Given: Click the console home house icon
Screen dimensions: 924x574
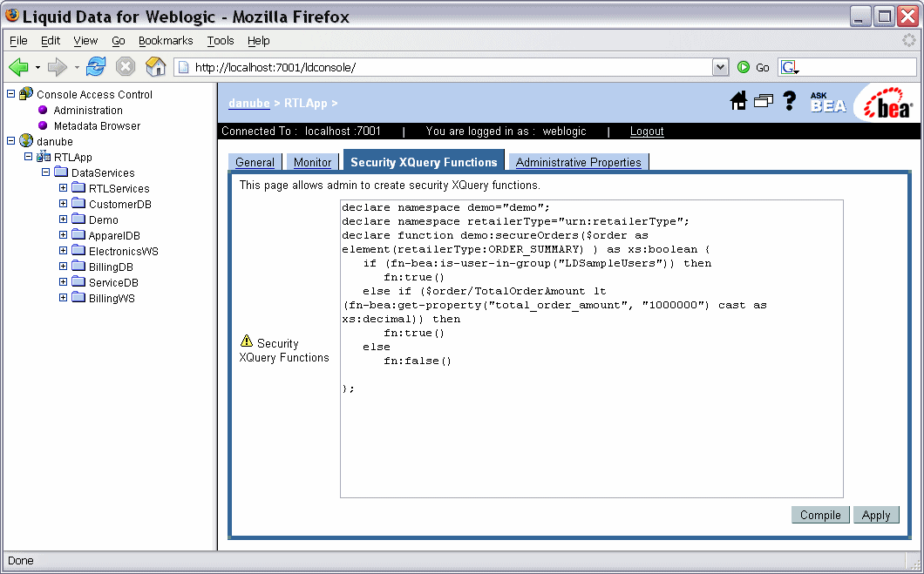Looking at the screenshot, I should point(738,101).
